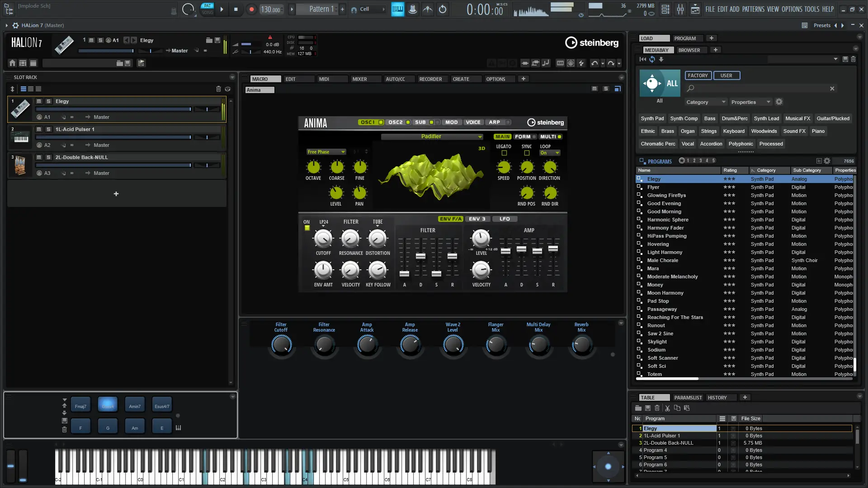Image resolution: width=868 pixels, height=488 pixels.
Task: Show the LFO modulation page
Action: [x=505, y=219]
